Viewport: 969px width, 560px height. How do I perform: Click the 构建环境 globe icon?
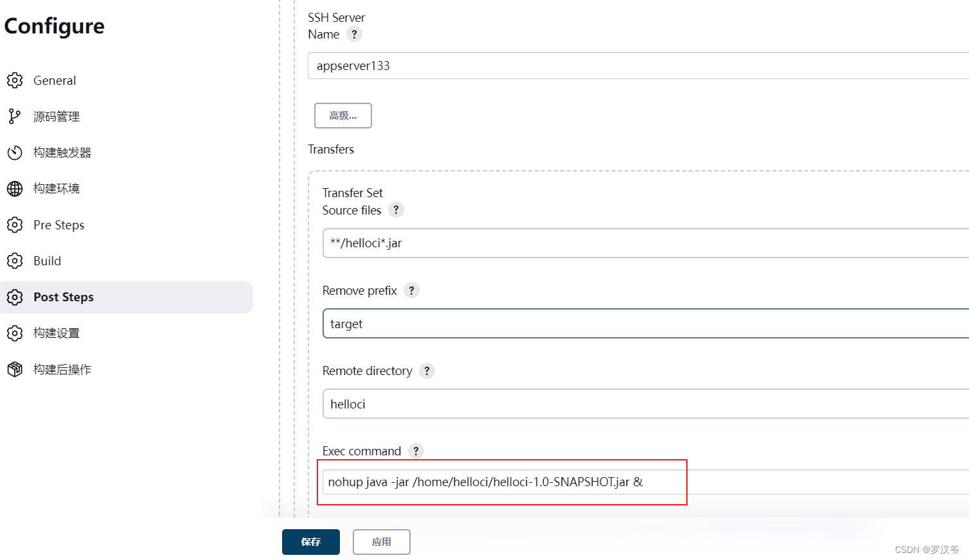tap(15, 189)
